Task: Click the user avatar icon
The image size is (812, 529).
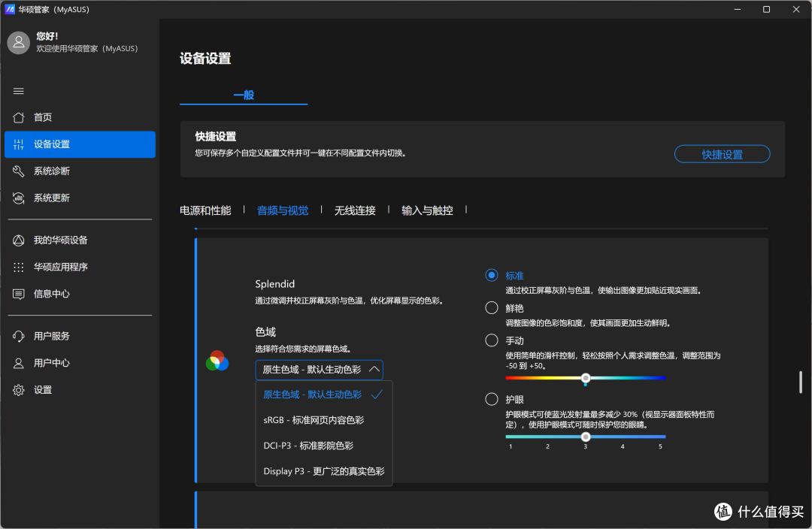Action: tap(19, 42)
